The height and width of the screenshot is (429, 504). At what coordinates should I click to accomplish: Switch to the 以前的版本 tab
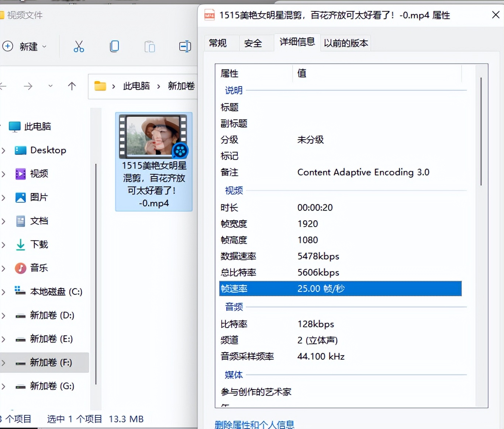pyautogui.click(x=345, y=43)
